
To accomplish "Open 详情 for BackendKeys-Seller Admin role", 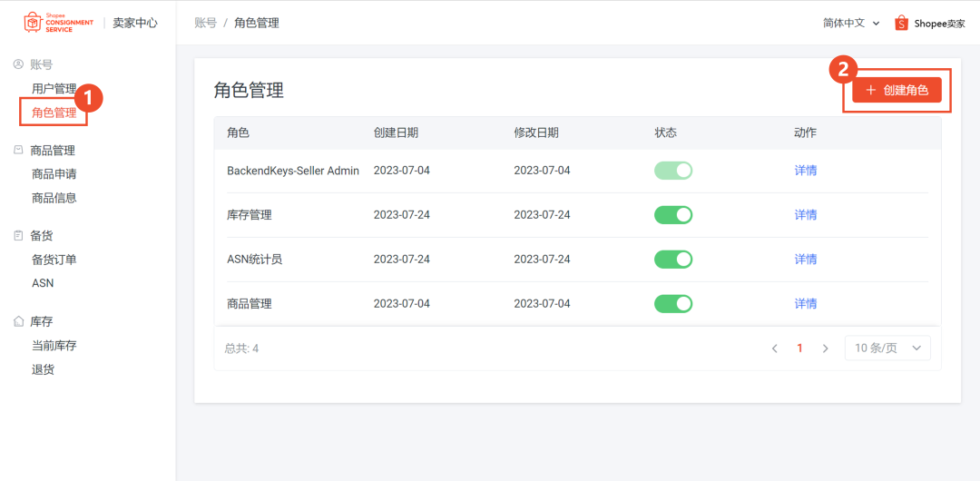I will 805,171.
